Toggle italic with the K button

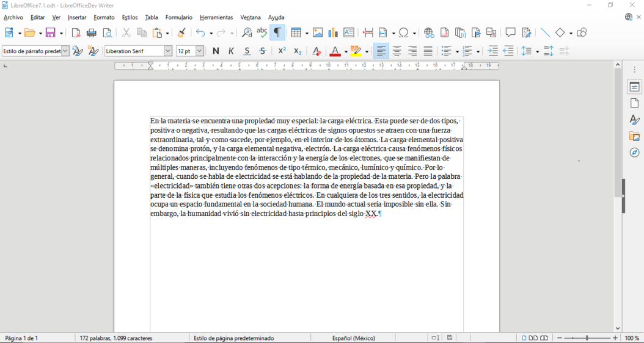click(231, 51)
